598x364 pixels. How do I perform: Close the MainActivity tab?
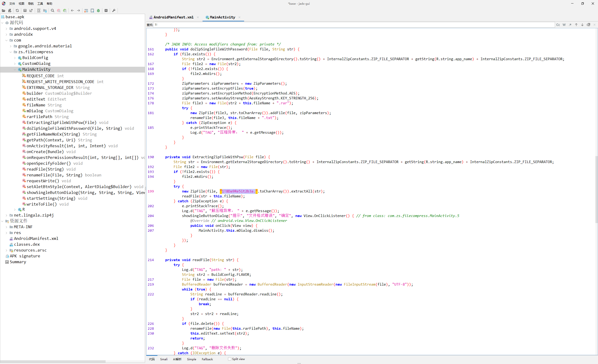pyautogui.click(x=239, y=17)
